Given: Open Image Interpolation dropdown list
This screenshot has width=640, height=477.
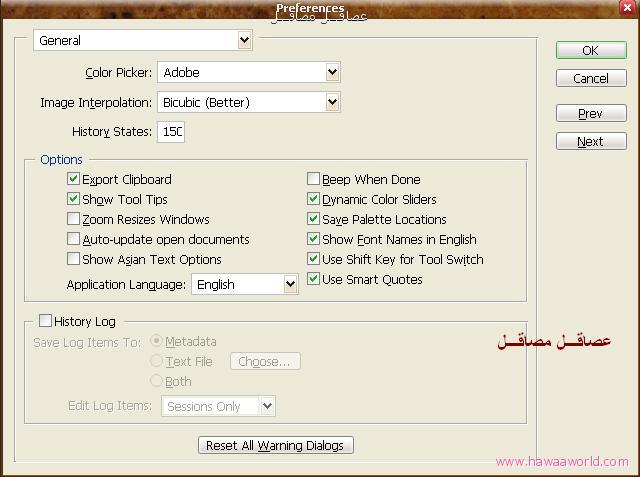Looking at the screenshot, I should 249,102.
